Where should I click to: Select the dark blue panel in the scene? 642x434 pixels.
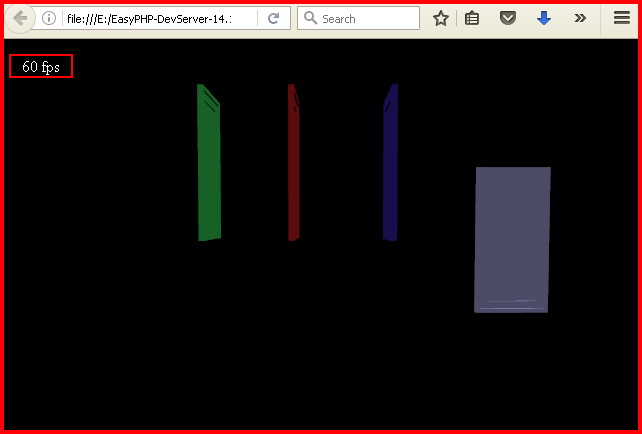click(x=391, y=165)
